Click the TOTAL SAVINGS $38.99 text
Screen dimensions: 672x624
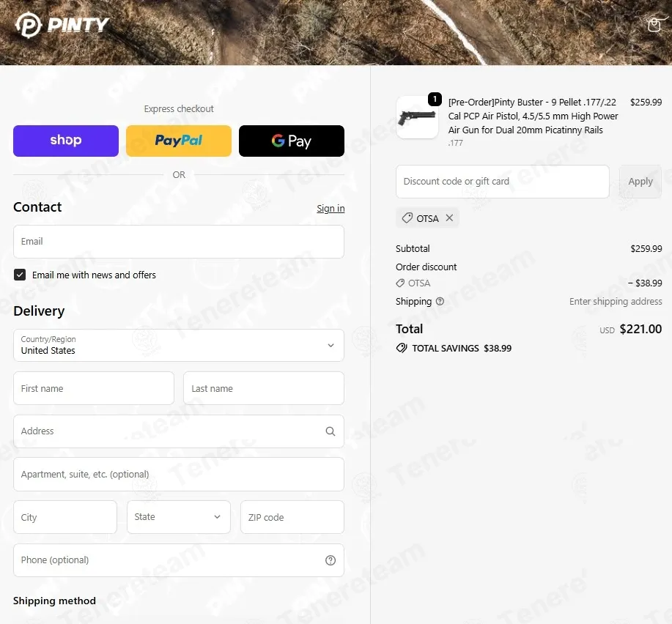[x=462, y=348]
